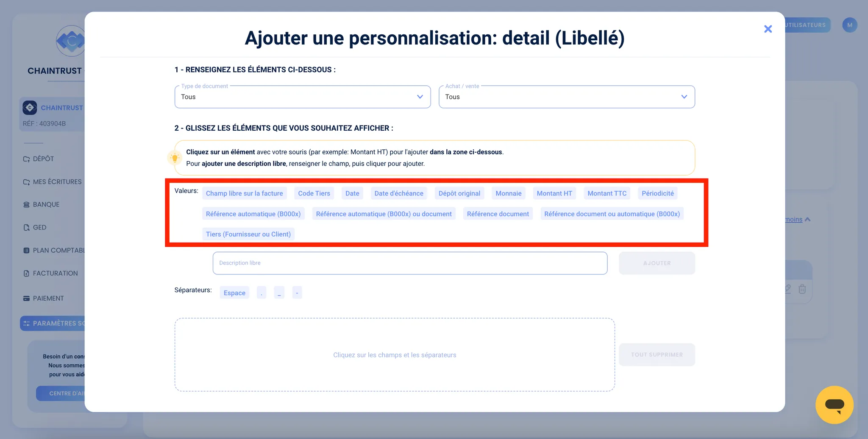Focus the Description libre input field
The width and height of the screenshot is (868, 439).
point(410,263)
